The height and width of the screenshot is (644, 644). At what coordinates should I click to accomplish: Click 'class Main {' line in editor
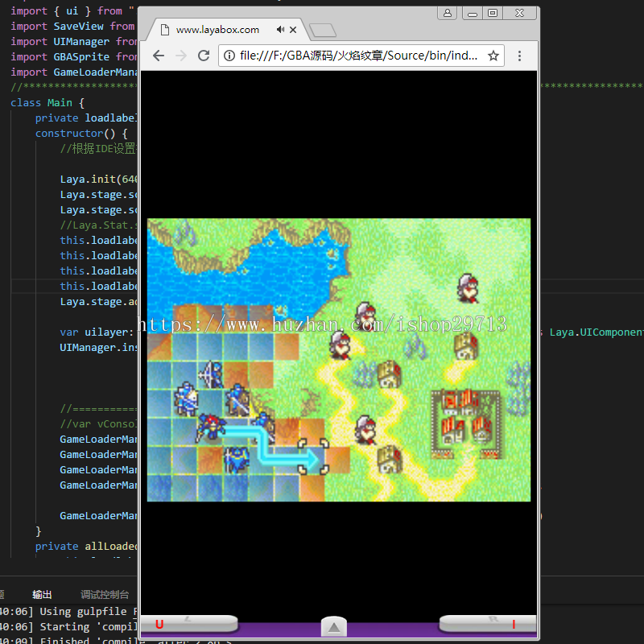[x=47, y=103]
